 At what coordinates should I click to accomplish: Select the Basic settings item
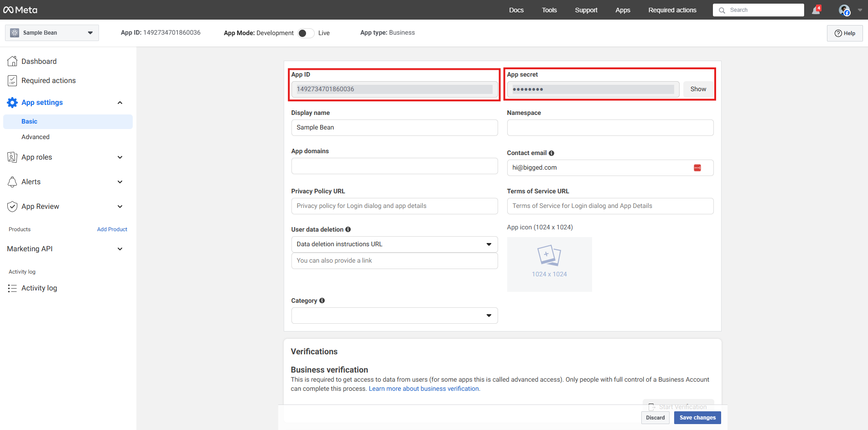(x=68, y=122)
